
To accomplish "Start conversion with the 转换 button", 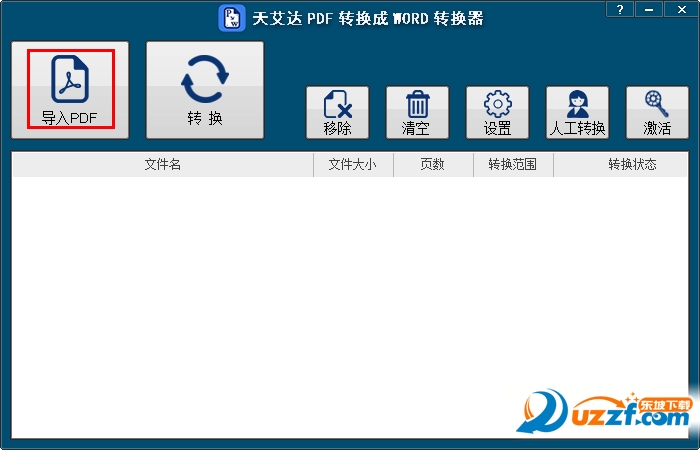I will click(x=205, y=90).
